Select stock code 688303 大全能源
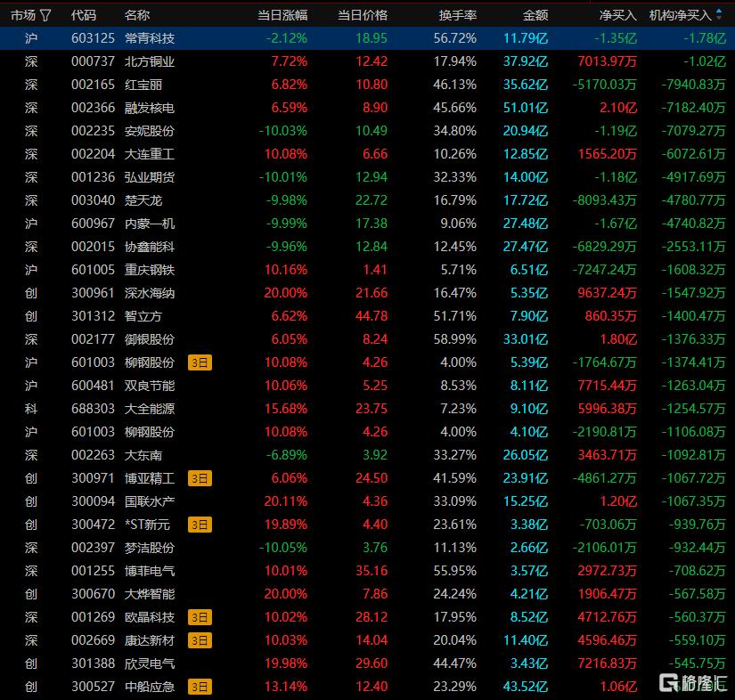This screenshot has height=700, width=735. pyautogui.click(x=93, y=409)
